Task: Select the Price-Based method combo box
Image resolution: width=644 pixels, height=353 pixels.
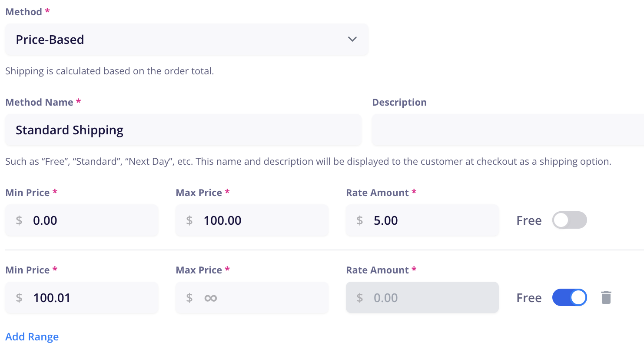Action: point(187,40)
